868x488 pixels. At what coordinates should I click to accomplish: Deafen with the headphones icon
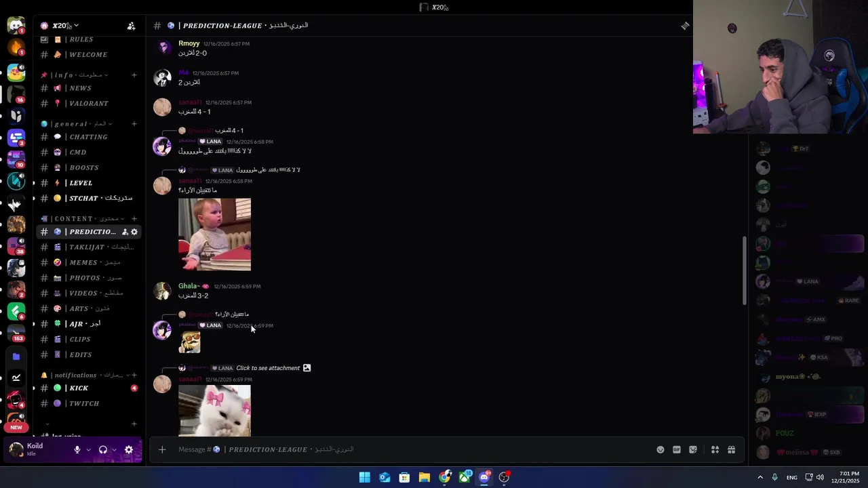pos(103,449)
